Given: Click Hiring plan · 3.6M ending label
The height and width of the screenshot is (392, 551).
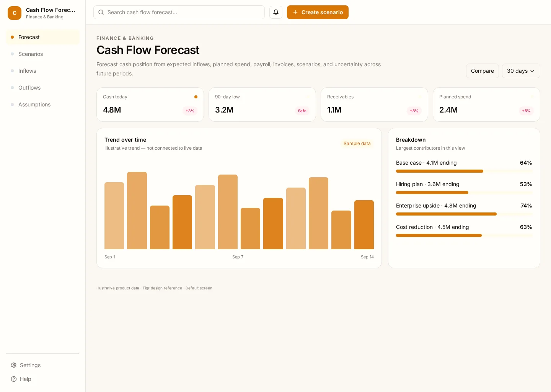Looking at the screenshot, I should 428,184.
